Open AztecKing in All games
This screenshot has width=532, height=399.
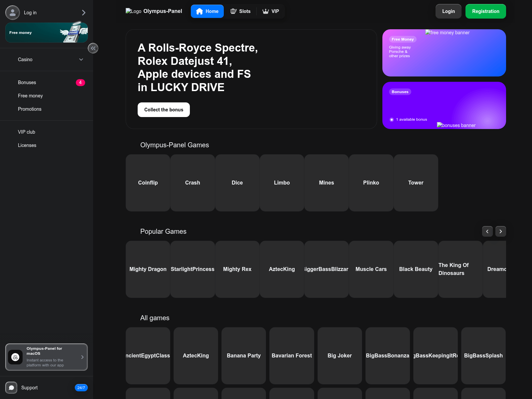196,356
